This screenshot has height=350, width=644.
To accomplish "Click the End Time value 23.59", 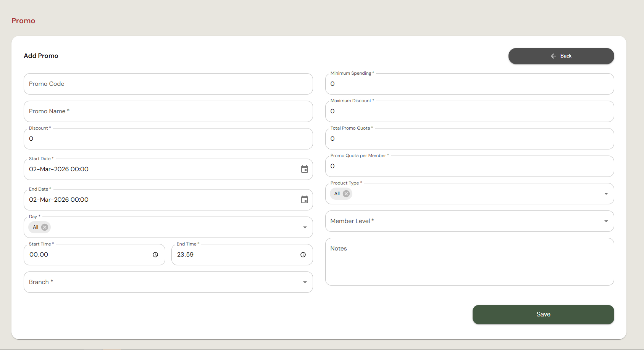I will point(185,255).
